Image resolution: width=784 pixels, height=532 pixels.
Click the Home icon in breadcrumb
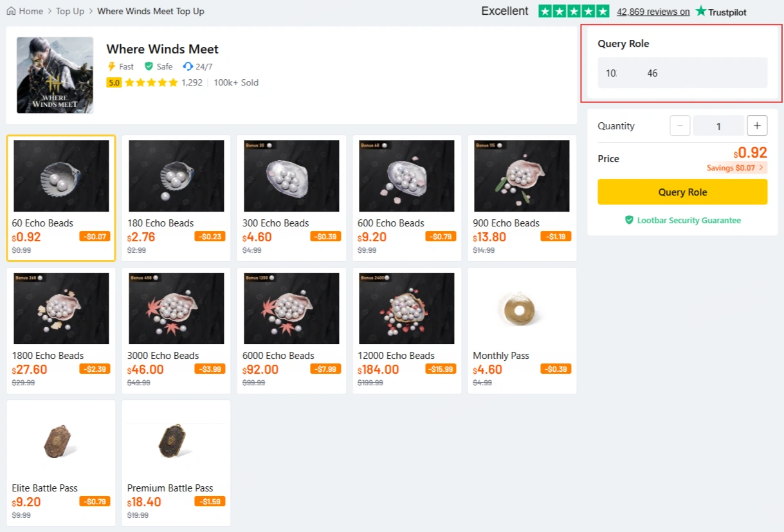click(x=11, y=11)
